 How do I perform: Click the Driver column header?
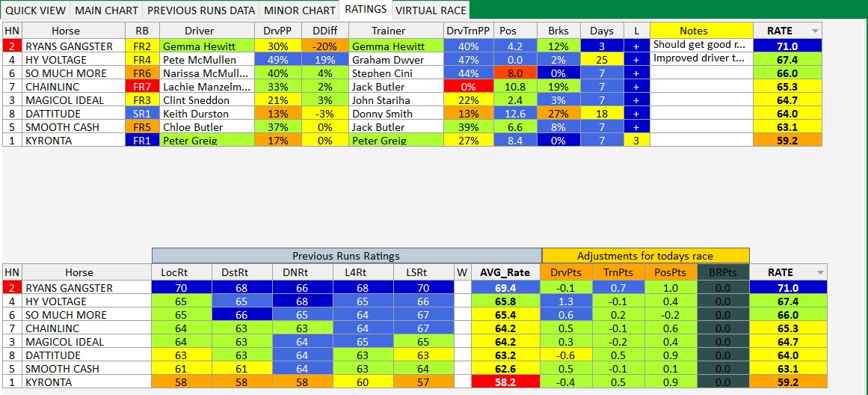click(x=199, y=31)
